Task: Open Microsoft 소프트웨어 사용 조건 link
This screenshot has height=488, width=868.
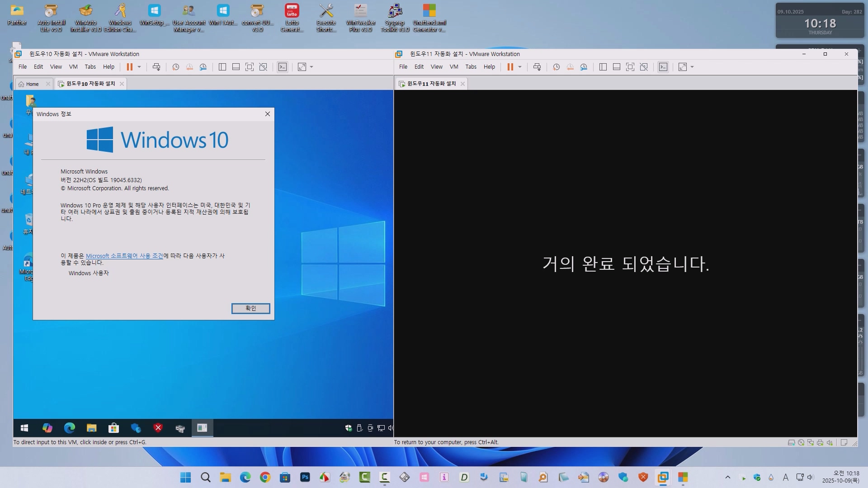Action: (x=124, y=256)
